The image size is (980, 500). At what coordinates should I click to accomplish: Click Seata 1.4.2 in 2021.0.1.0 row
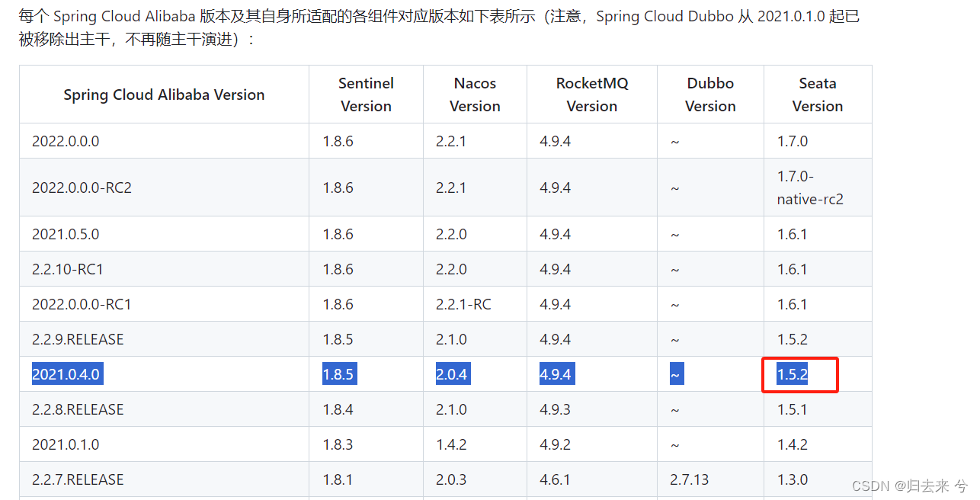tap(793, 444)
